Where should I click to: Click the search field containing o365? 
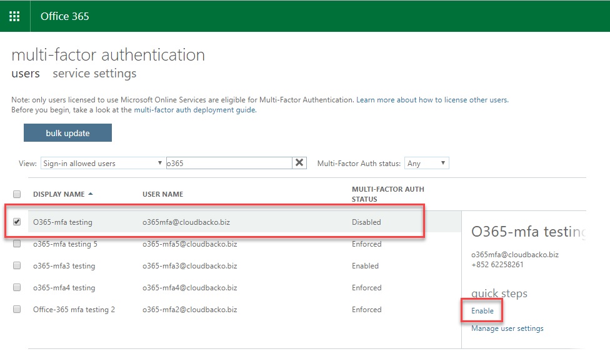pyautogui.click(x=229, y=163)
